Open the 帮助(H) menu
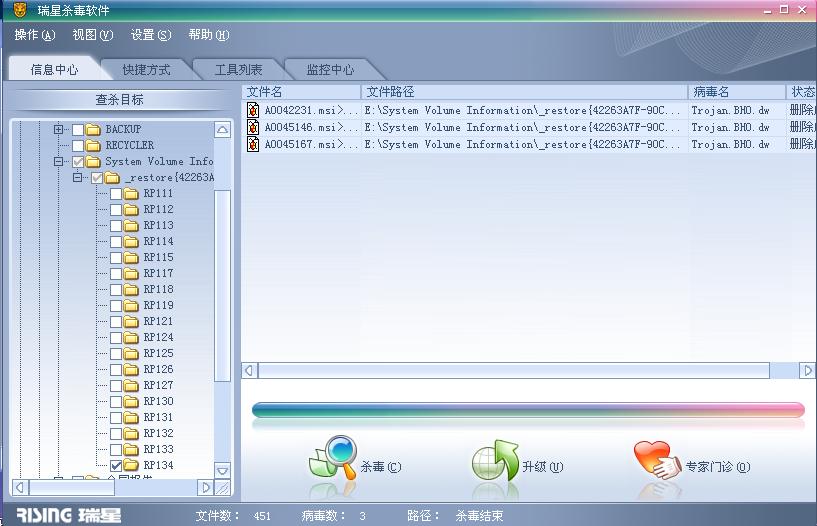The height and width of the screenshot is (526, 817). pos(209,35)
